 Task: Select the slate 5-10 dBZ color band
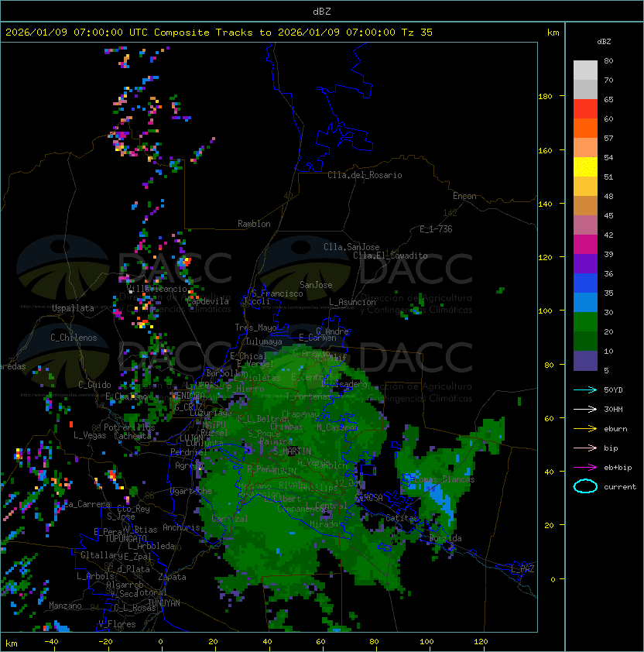tap(585, 361)
